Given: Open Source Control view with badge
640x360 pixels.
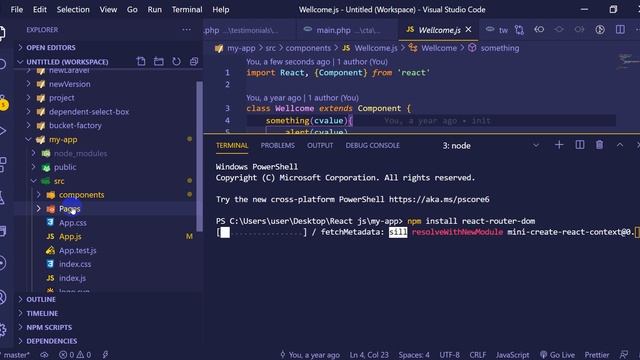Looking at the screenshot, I should (x=3, y=103).
